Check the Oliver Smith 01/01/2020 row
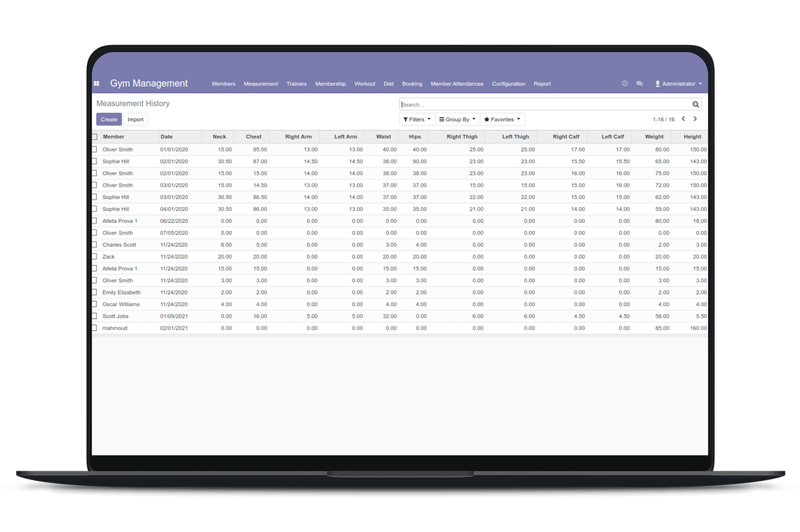 click(94, 150)
